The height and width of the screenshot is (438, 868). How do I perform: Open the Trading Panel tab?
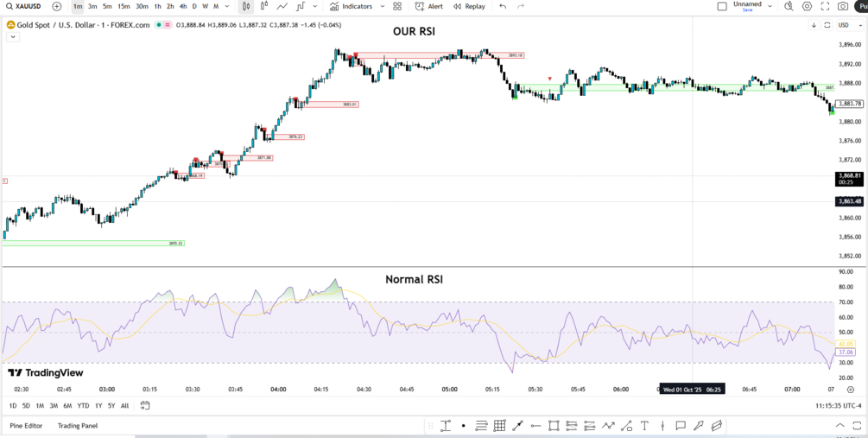[78, 426]
